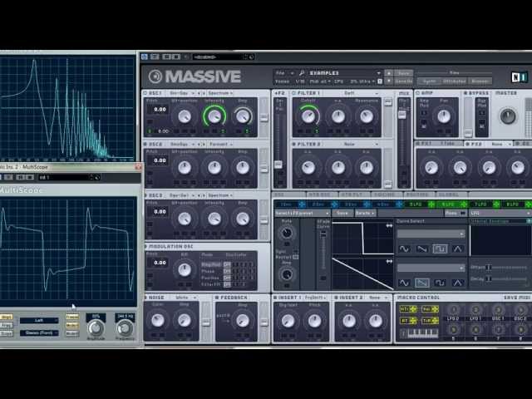The height and width of the screenshot is (399, 532).
Task: Toggle the LFO Restart checkbox
Action: coord(296,257)
